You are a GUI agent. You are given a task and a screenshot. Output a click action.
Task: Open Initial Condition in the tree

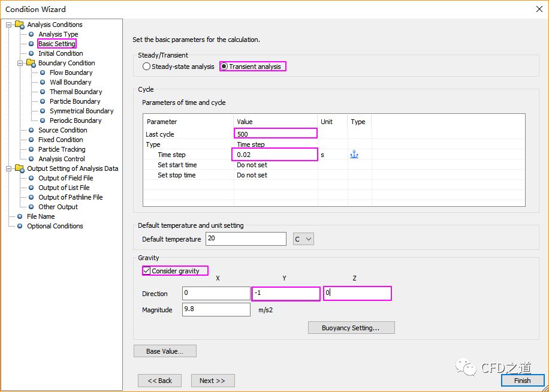click(x=61, y=53)
